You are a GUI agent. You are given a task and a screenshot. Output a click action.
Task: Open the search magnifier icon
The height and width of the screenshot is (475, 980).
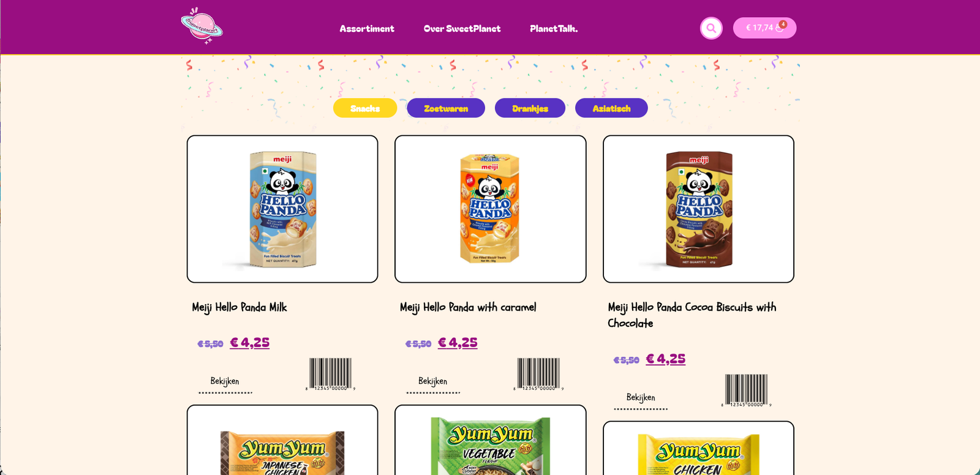tap(711, 28)
